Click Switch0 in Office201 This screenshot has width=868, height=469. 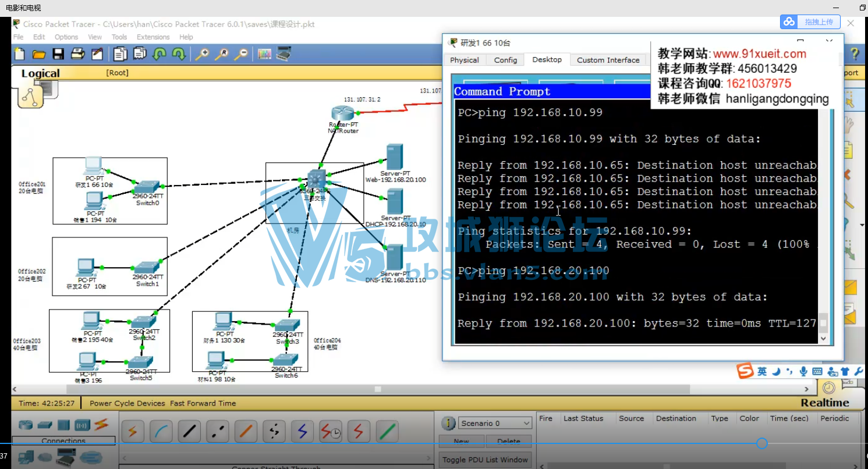[x=146, y=187]
